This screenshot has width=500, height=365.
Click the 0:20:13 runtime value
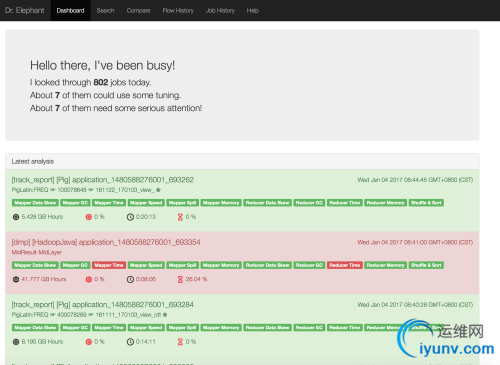click(x=146, y=217)
